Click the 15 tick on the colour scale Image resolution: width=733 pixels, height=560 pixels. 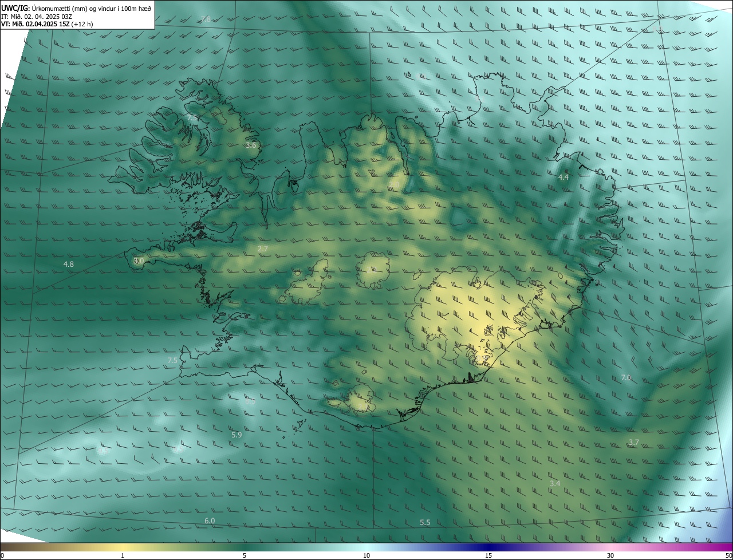pos(488,555)
